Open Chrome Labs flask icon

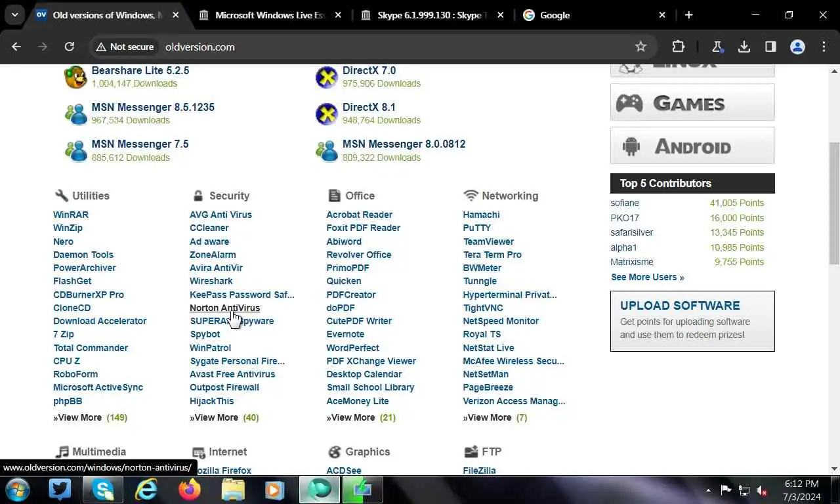717,47
